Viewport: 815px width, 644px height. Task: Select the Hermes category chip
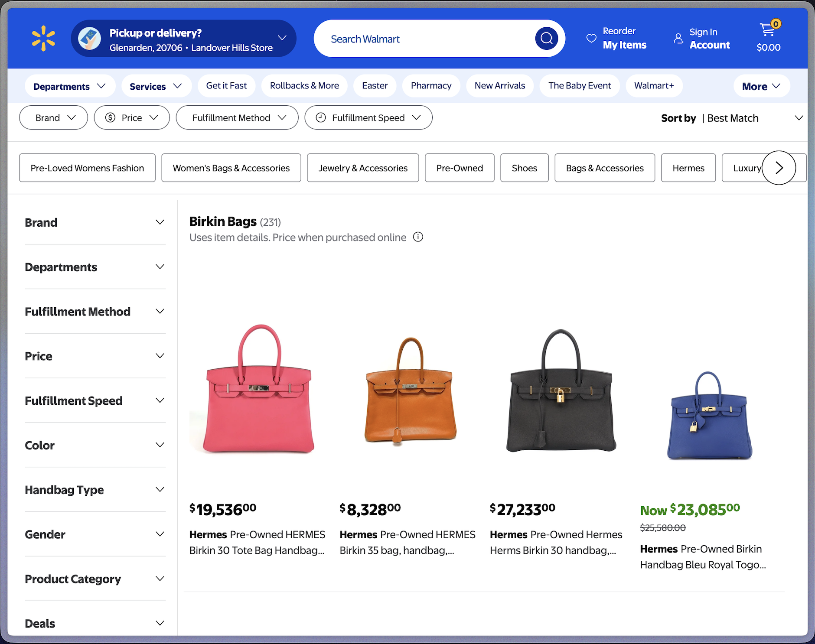(x=688, y=168)
